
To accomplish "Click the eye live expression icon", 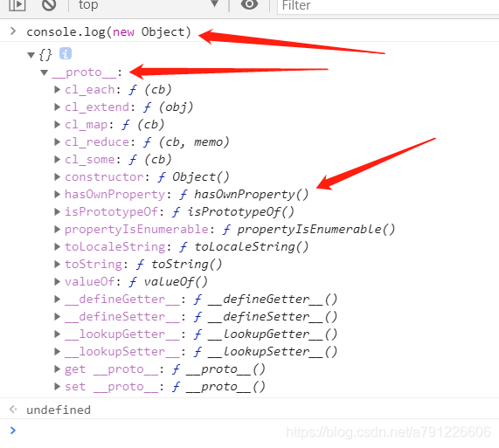I will pos(249,4).
